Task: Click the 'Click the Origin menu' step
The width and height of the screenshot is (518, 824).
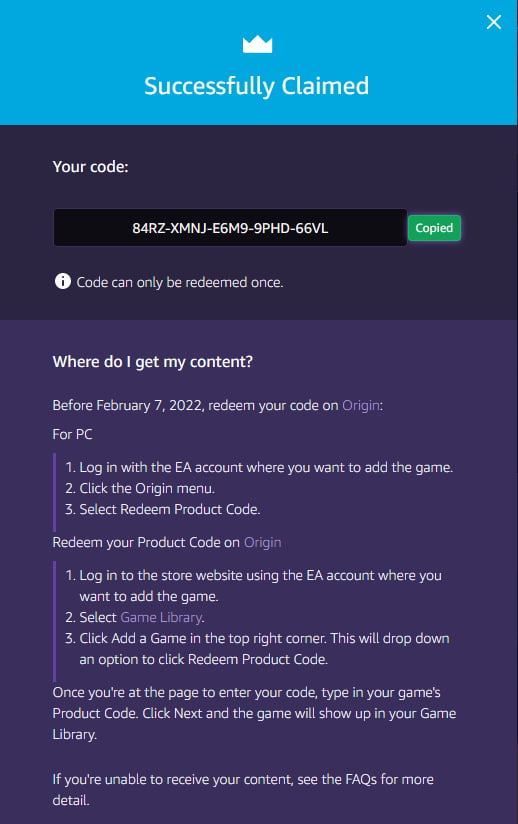Action: tap(140, 488)
